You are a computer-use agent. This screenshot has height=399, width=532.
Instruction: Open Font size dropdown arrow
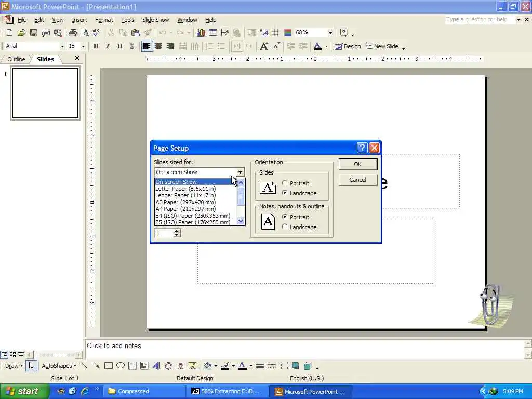tap(84, 46)
